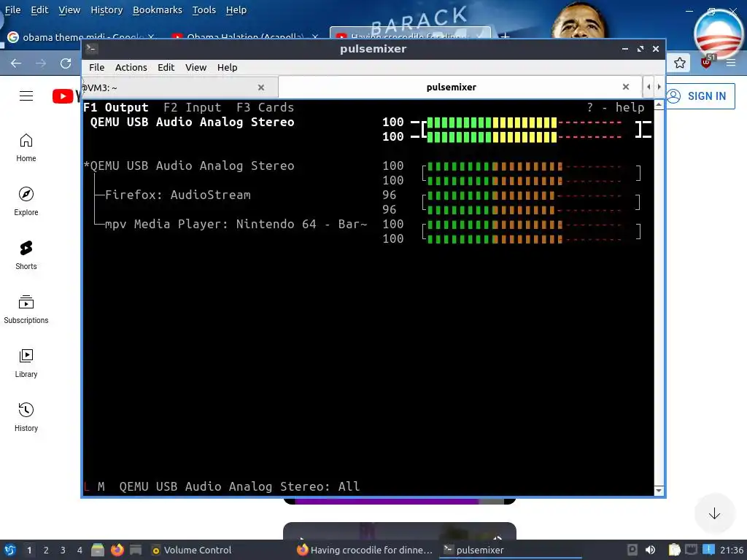This screenshot has height=560, width=747.
Task: Open the Explore section on YouTube
Action: click(x=26, y=201)
